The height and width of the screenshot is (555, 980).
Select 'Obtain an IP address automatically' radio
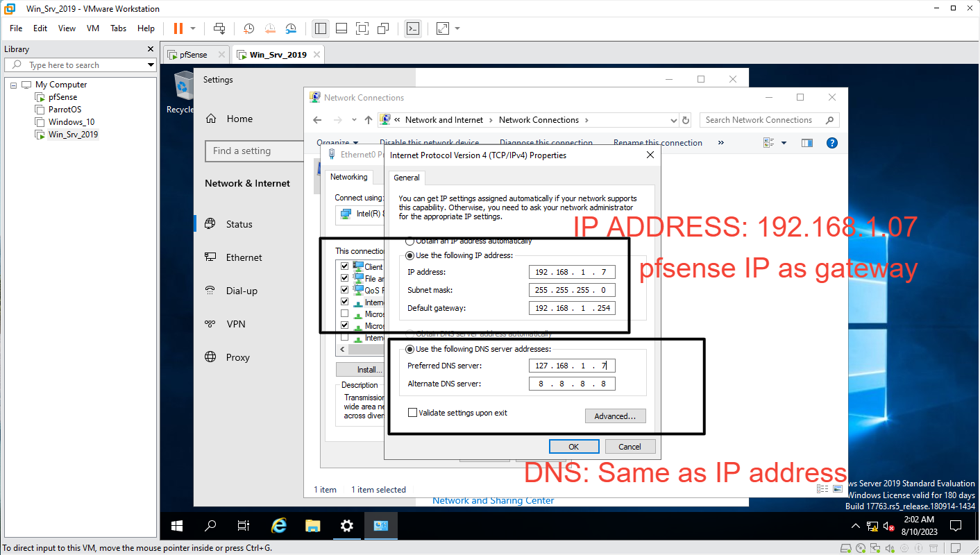[409, 241]
